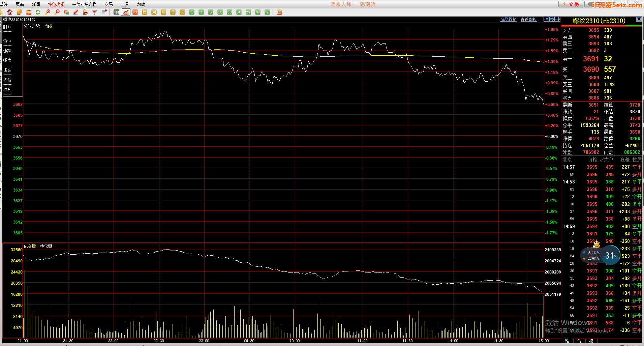Select the 均线 average line label

[x=48, y=26]
